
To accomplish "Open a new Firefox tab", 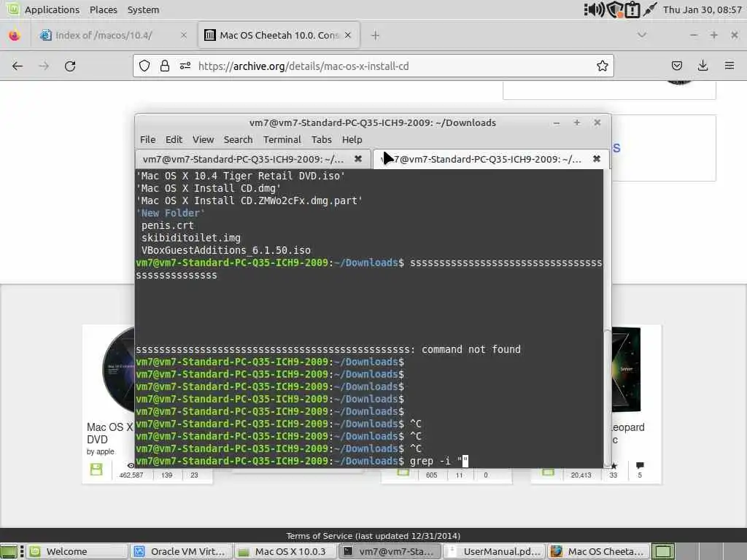I will click(x=375, y=35).
